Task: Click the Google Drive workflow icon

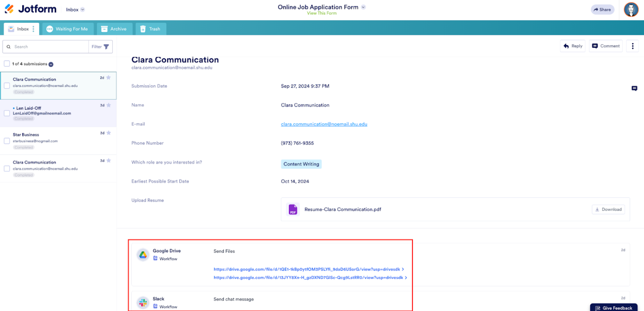Action: coord(143,254)
